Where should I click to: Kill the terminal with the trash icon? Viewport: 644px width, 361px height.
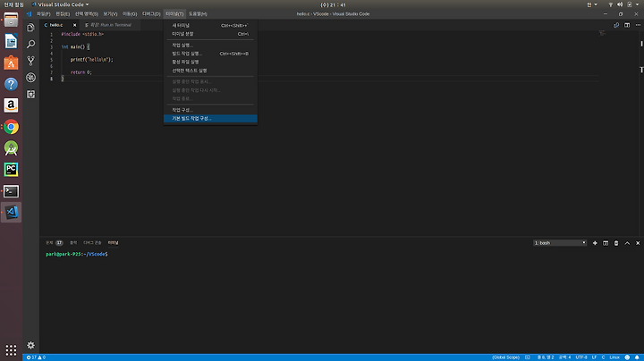pyautogui.click(x=616, y=243)
